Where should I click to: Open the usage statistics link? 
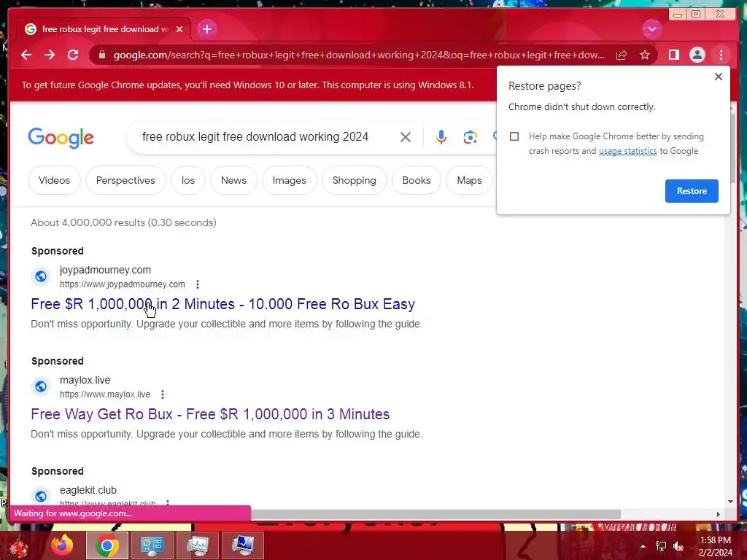tap(627, 151)
